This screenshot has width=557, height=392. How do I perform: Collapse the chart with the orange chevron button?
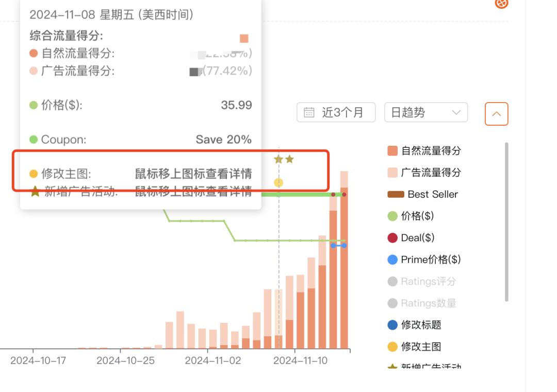point(496,114)
